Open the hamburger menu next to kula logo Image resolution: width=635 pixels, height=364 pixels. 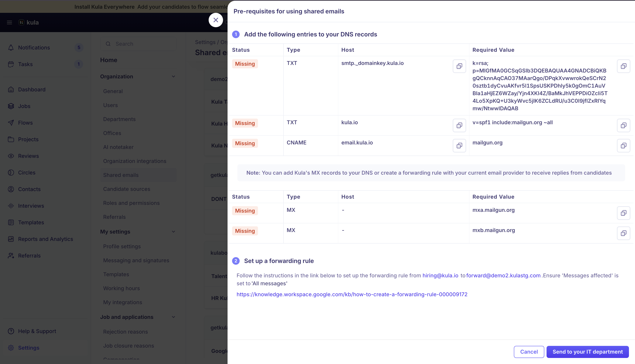[x=9, y=22]
